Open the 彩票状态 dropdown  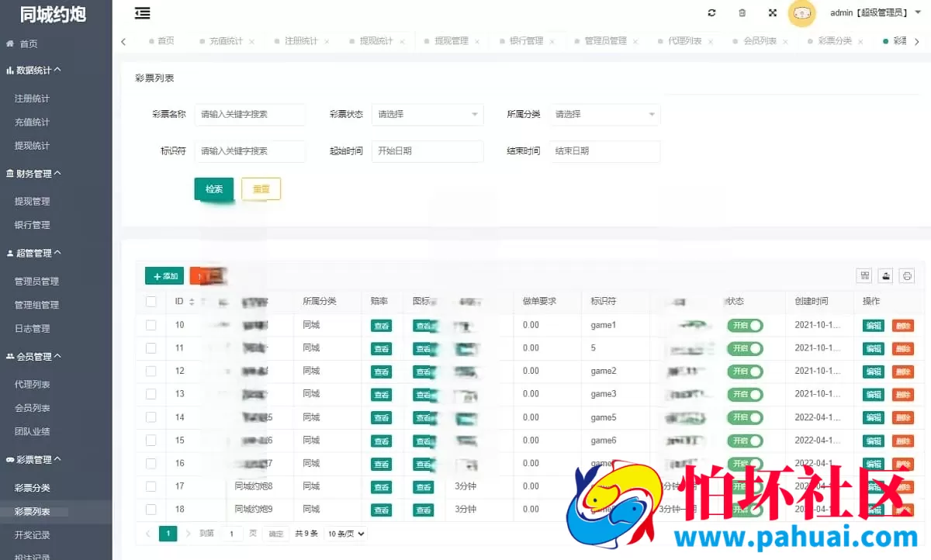coord(427,114)
